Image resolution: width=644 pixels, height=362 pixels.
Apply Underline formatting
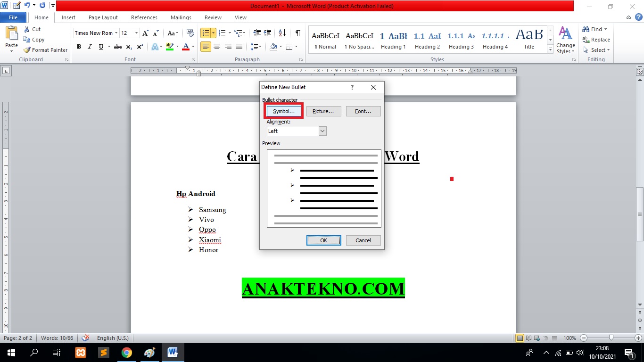pyautogui.click(x=101, y=47)
